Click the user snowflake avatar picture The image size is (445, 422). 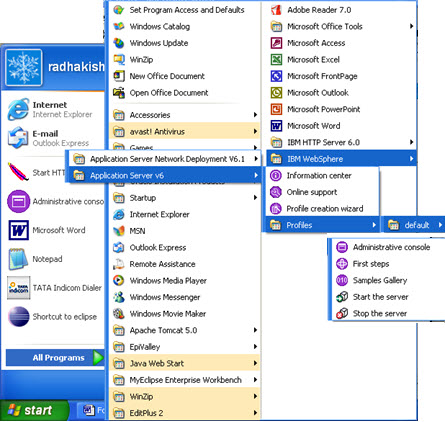click(24, 67)
